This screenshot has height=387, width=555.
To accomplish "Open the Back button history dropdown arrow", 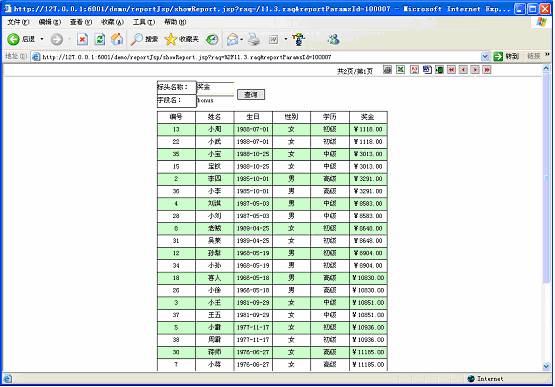I will tap(42, 39).
